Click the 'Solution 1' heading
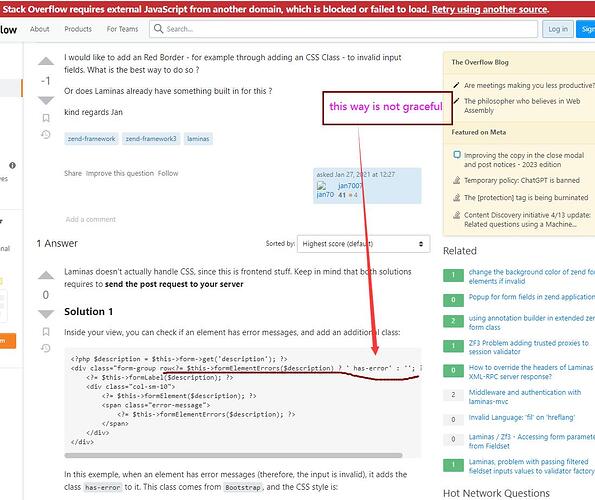The image size is (595, 500). click(88, 312)
